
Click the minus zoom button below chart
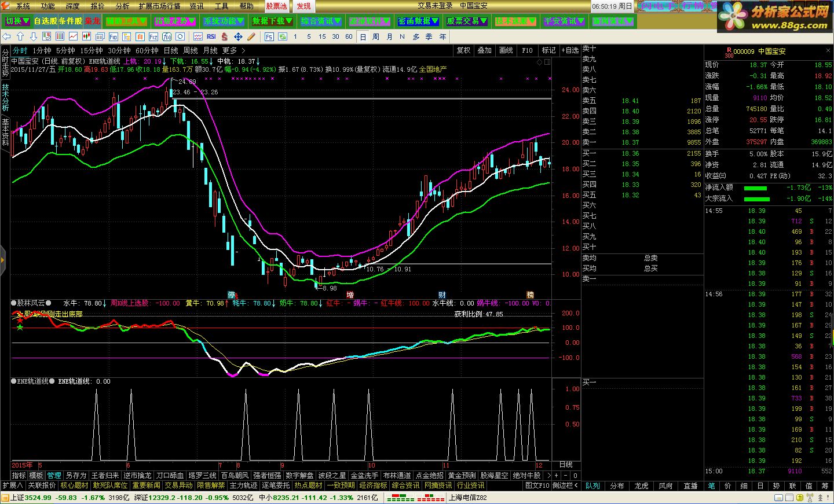[x=566, y=476]
